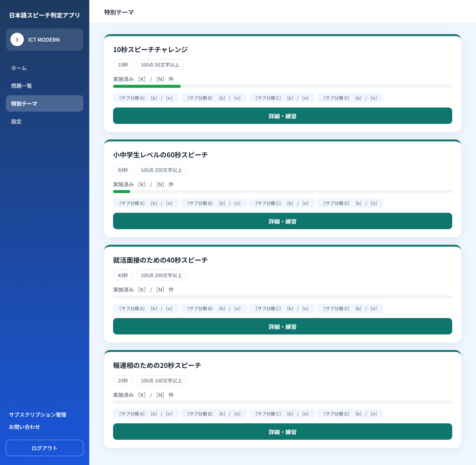Click the 40秒 tag chip
Screen dimensions: 476x465
pyautogui.click(x=123, y=275)
